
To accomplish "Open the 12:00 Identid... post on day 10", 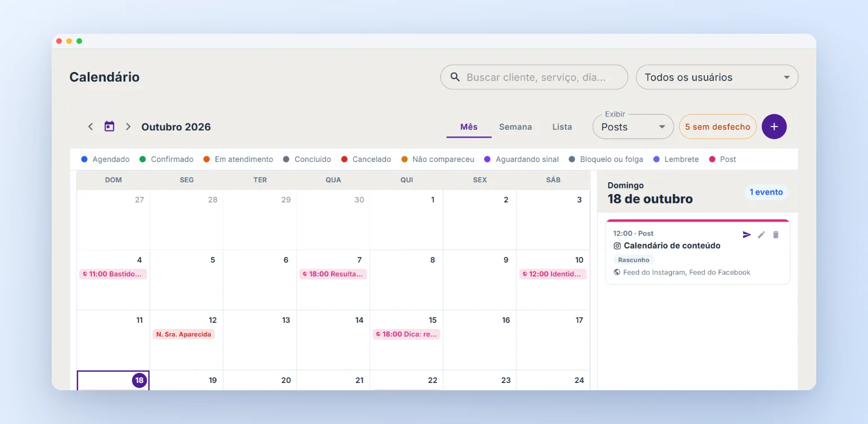I will click(553, 274).
